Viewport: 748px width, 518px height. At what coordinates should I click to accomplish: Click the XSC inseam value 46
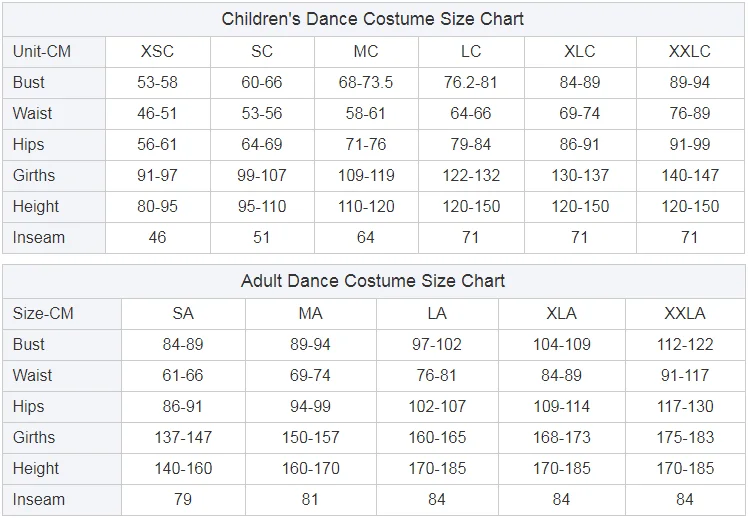click(157, 237)
